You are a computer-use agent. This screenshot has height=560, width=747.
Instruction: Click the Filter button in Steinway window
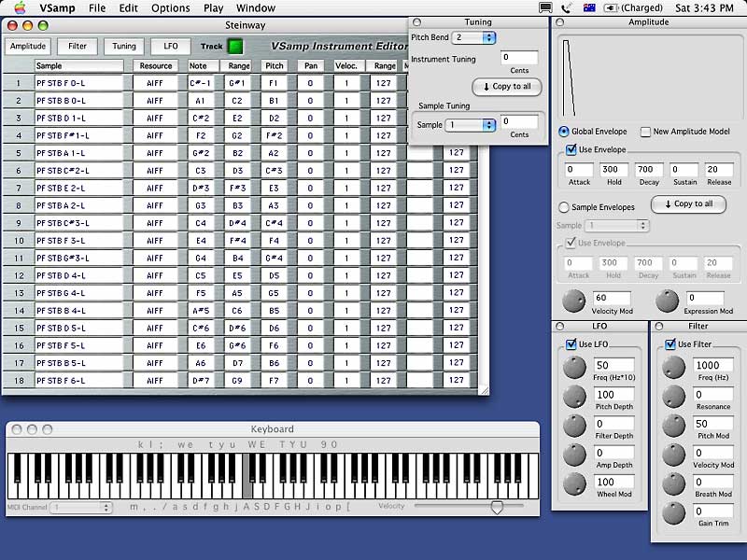78,46
